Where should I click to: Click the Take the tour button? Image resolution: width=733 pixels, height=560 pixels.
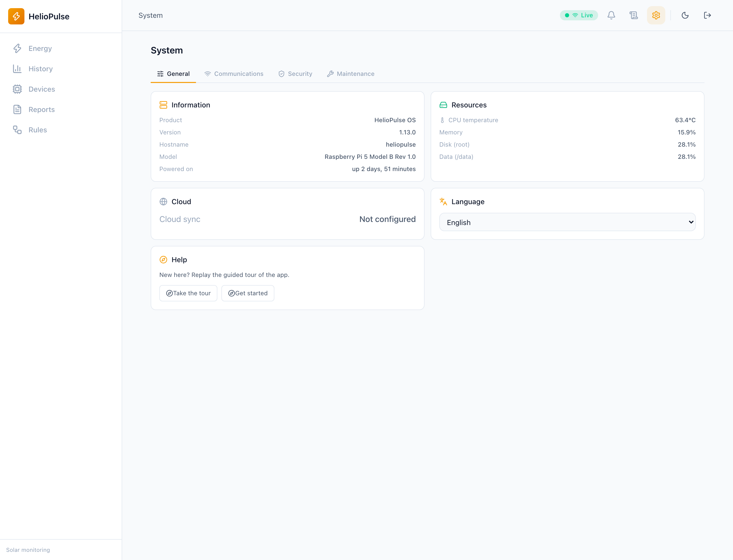coord(188,293)
